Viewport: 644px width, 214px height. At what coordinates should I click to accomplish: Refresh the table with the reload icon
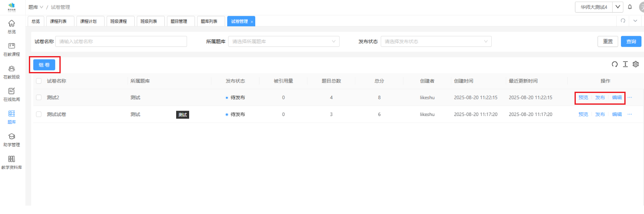[x=615, y=64]
